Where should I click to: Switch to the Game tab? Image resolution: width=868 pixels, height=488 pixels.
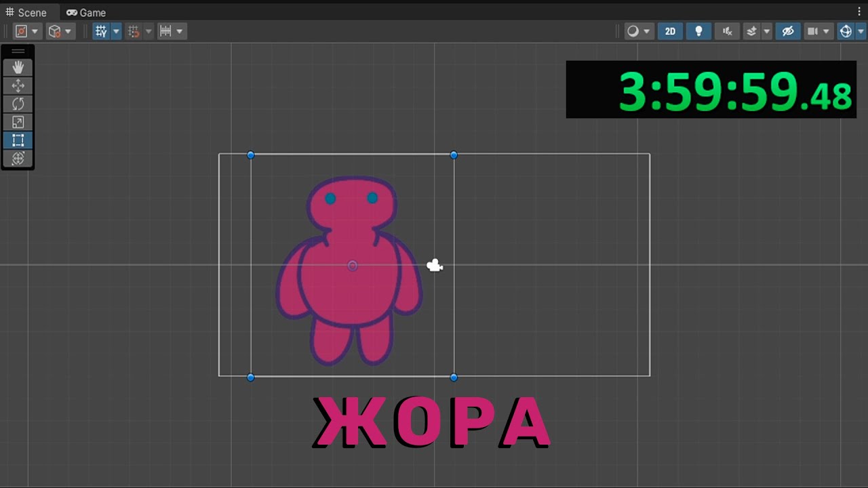(x=86, y=13)
